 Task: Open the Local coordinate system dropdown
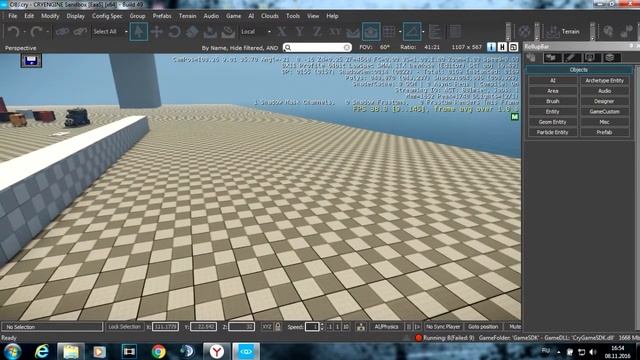coord(256,31)
